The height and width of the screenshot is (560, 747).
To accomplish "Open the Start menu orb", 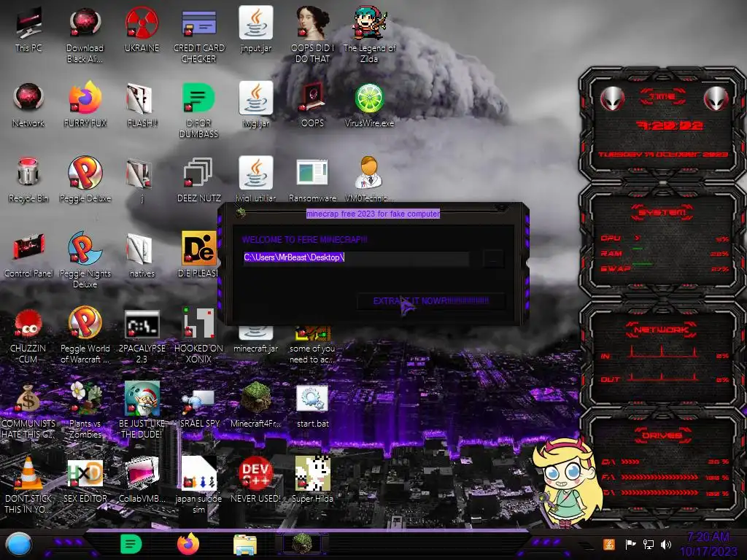I will pyautogui.click(x=18, y=544).
